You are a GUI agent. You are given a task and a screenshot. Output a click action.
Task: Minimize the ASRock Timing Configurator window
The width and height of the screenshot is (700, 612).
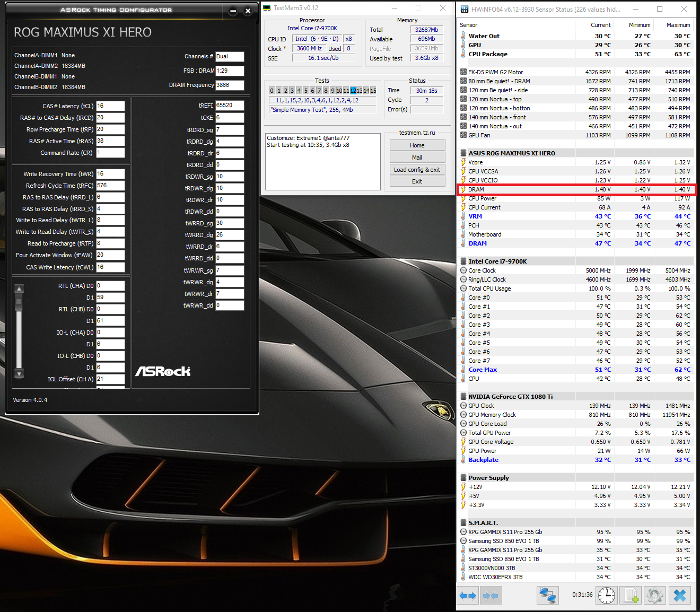[x=233, y=11]
